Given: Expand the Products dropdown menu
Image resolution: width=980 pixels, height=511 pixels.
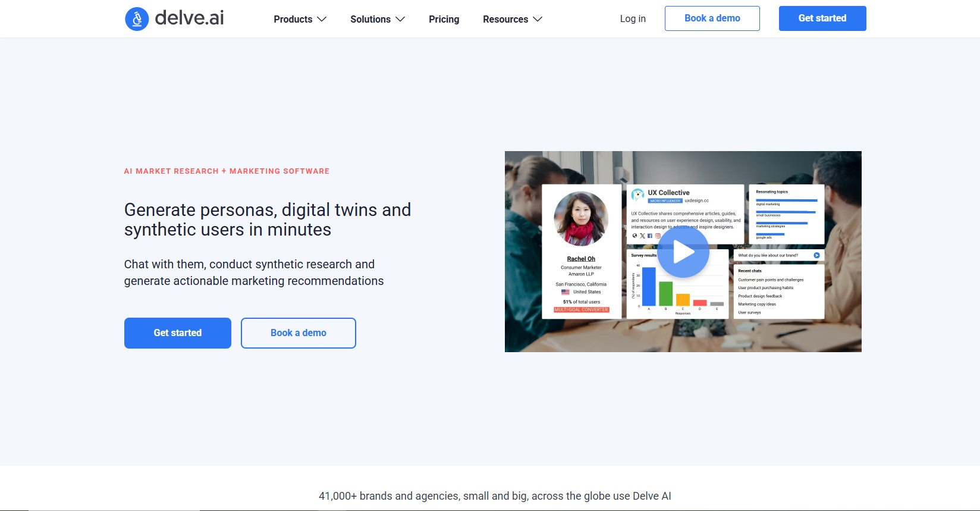Looking at the screenshot, I should 300,19.
